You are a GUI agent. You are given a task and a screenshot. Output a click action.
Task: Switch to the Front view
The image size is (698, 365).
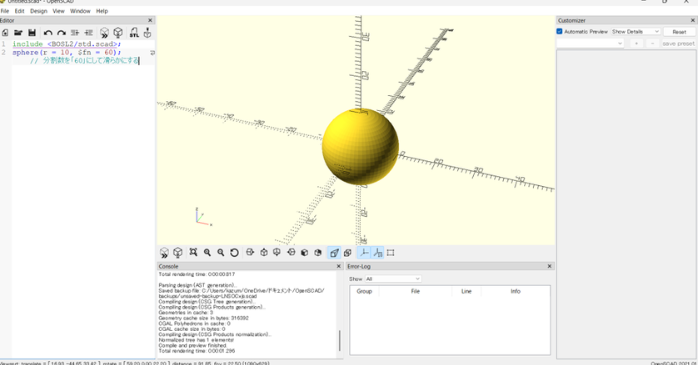304,252
